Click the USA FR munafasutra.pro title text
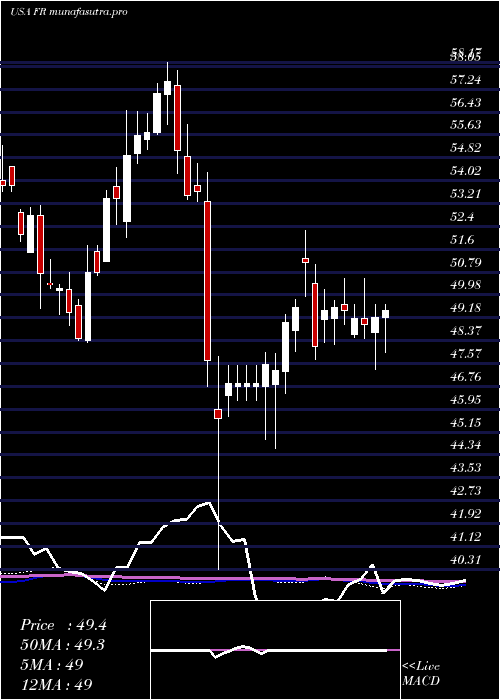Image resolution: width=500 pixels, height=700 pixels. point(68,12)
